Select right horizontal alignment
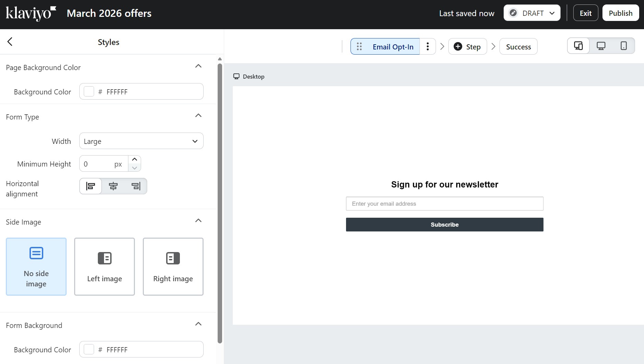Image resolution: width=644 pixels, height=364 pixels. point(136,186)
